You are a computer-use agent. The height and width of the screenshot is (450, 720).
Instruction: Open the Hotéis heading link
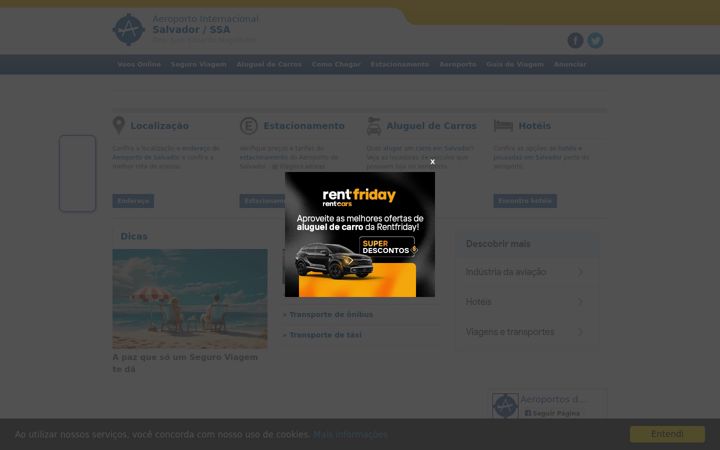534,126
